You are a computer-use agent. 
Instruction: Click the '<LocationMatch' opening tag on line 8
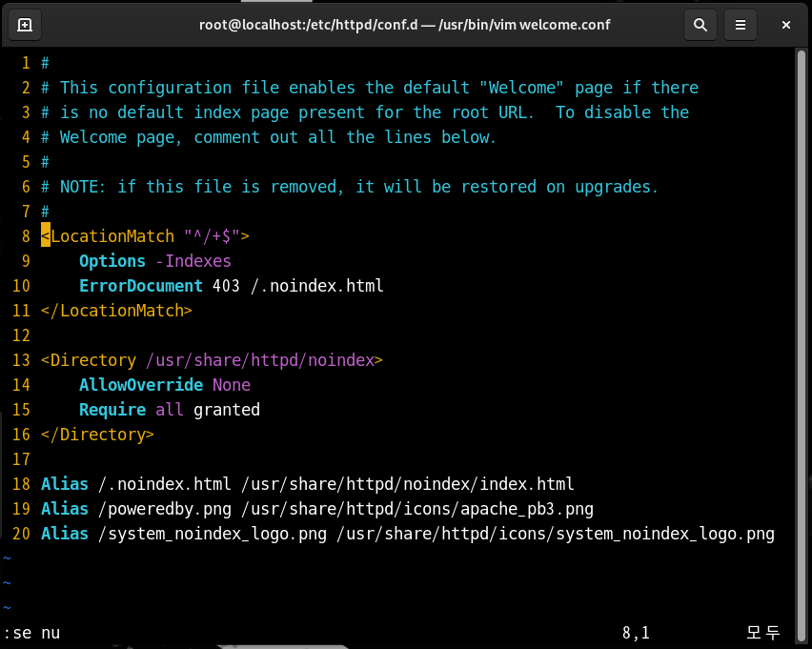click(108, 236)
